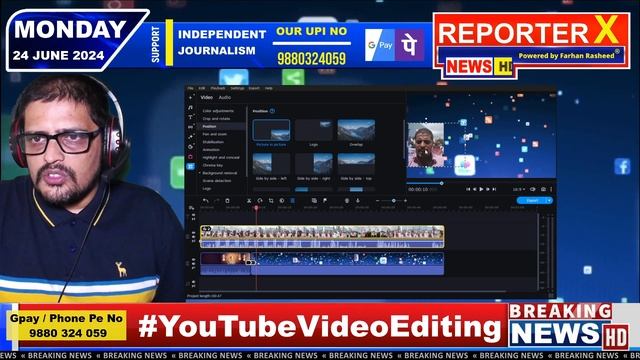Switch to the Audio properties tab
Image resolution: width=640 pixels, height=360 pixels.
(224, 98)
